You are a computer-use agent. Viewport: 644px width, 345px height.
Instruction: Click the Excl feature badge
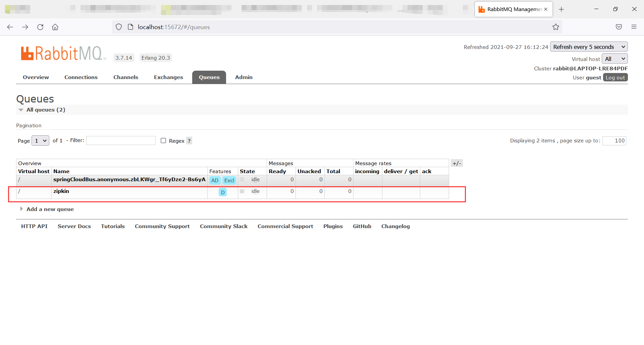pyautogui.click(x=229, y=180)
